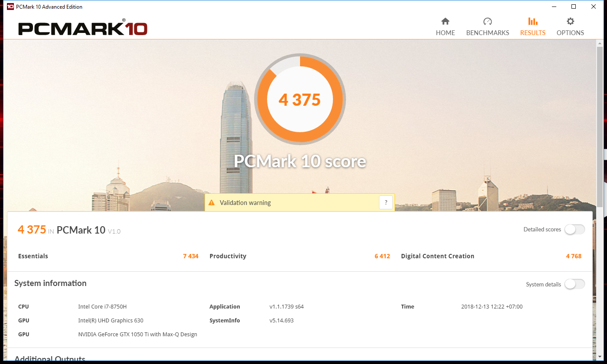Open the Benchmarks gauge icon
607x364 pixels.
coord(487,21)
